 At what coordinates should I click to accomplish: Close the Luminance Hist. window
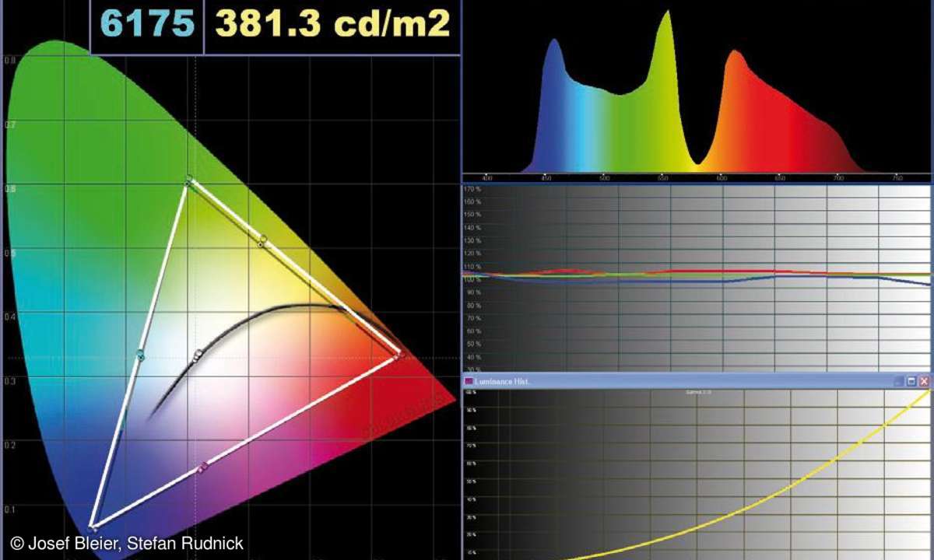pyautogui.click(x=924, y=382)
